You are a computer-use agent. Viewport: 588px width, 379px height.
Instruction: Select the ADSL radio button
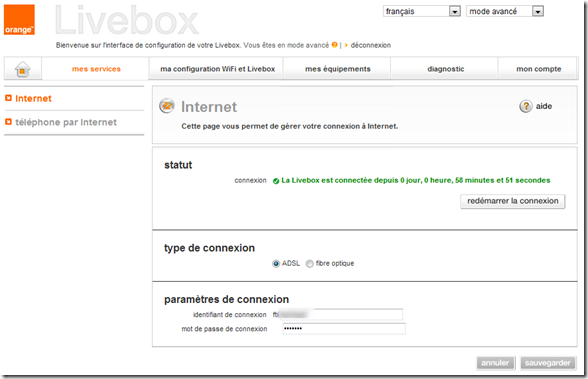click(x=276, y=264)
